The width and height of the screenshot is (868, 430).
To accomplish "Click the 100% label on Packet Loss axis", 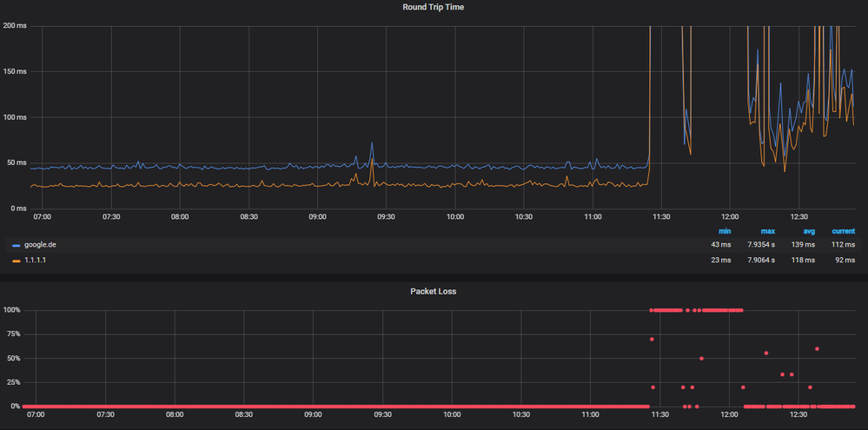I will [x=14, y=310].
